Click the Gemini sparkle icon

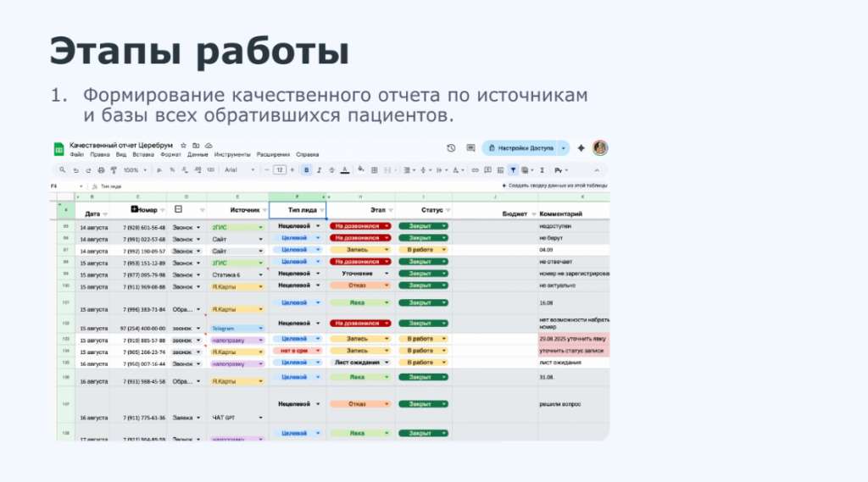click(581, 147)
